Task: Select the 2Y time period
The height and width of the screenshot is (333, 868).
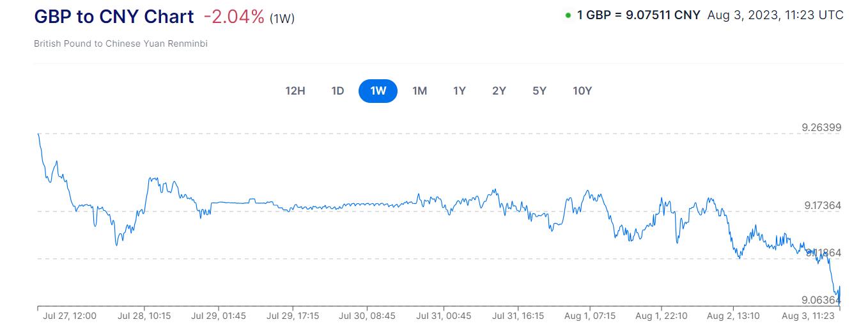Action: point(499,91)
